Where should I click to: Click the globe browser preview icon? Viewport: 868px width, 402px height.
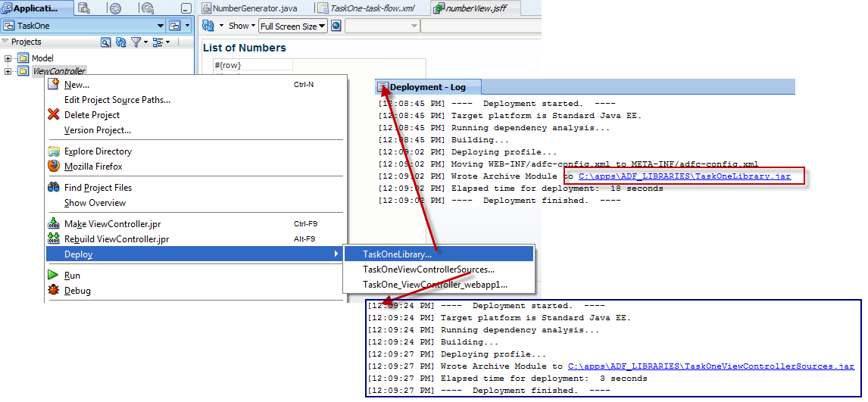[x=336, y=26]
